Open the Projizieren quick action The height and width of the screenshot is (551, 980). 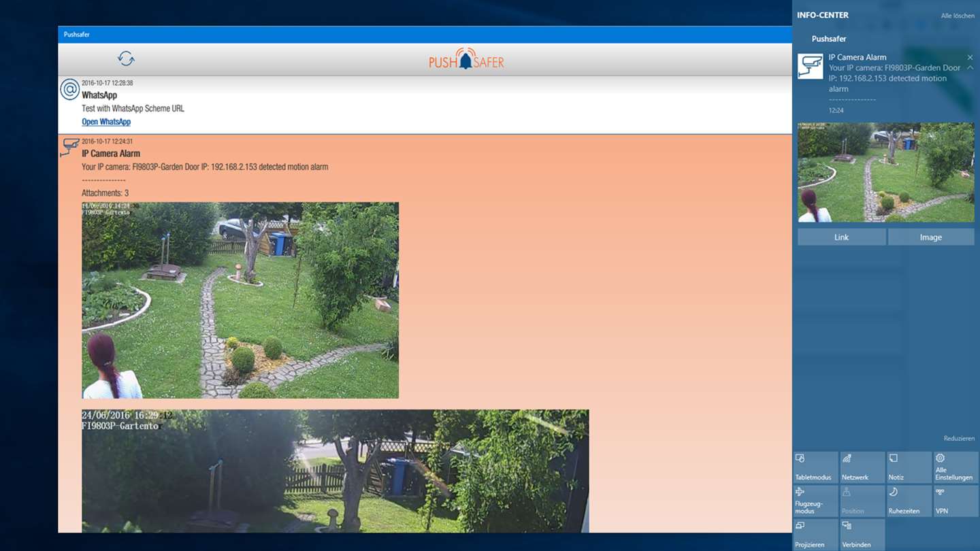click(815, 534)
